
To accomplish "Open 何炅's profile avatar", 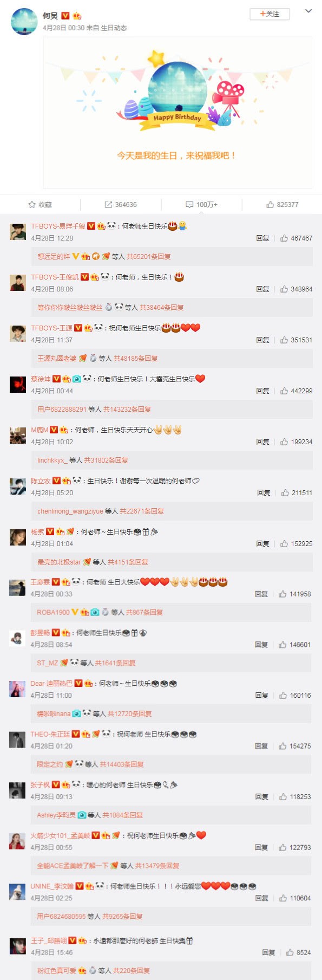I will [24, 22].
